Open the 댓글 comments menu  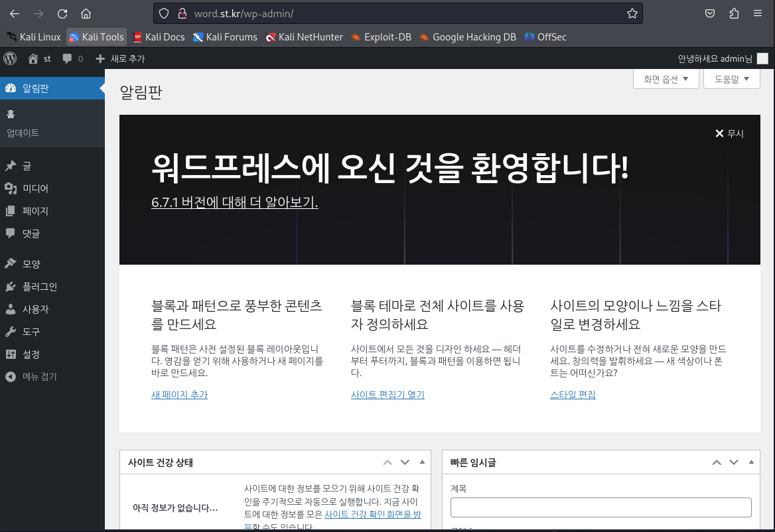pos(52,233)
